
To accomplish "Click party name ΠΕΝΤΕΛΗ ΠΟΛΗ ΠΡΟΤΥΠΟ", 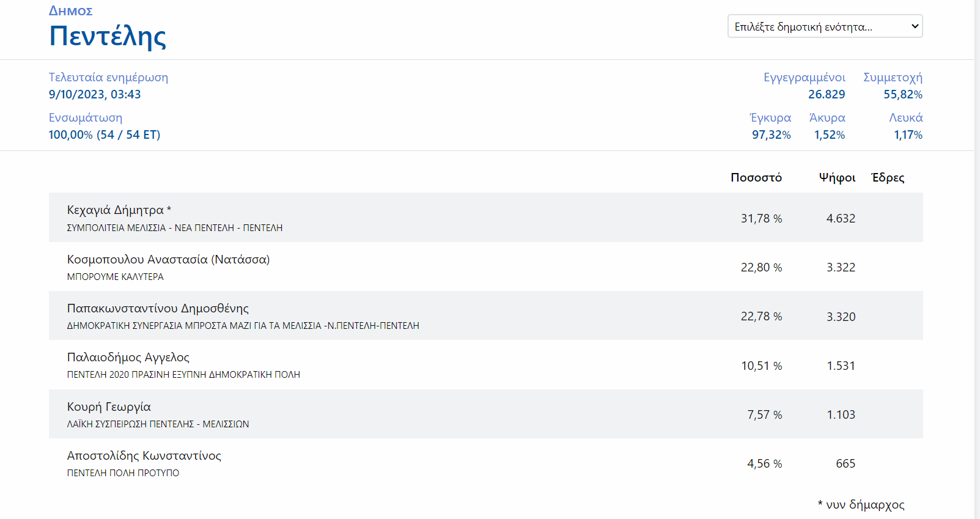I will click(x=123, y=473).
